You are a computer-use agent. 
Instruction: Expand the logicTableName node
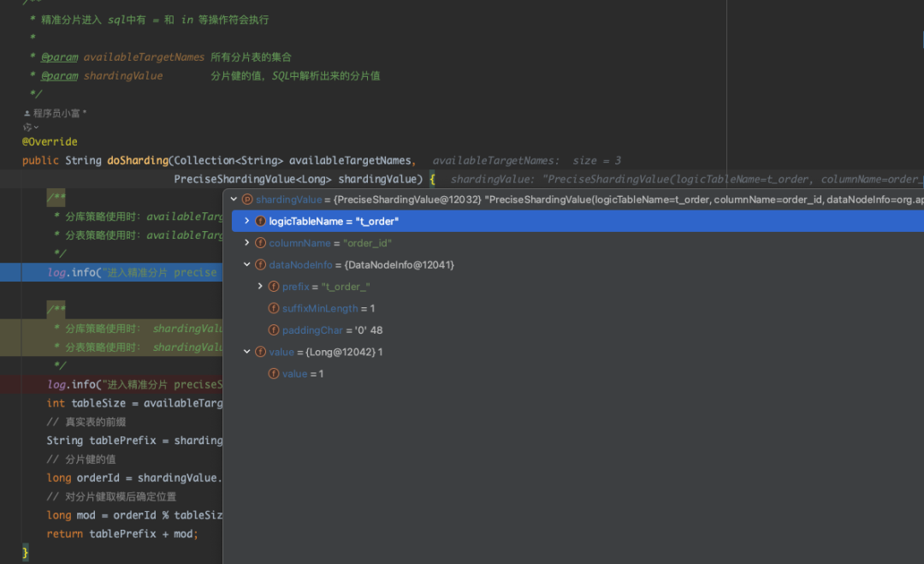(247, 221)
